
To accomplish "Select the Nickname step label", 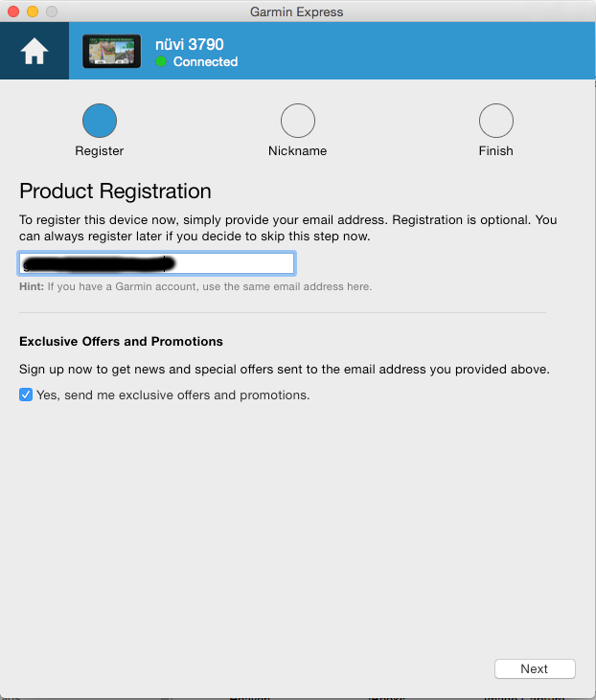I will [298, 151].
